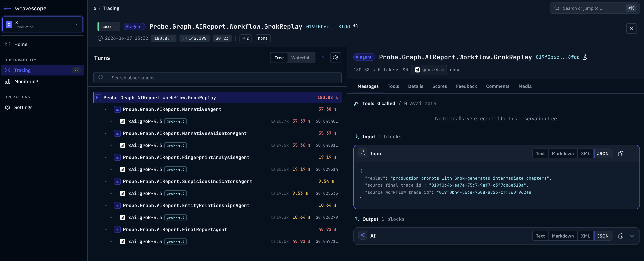Open Turns panel settings gear
Screen dimensions: 644x261
pos(336,58)
